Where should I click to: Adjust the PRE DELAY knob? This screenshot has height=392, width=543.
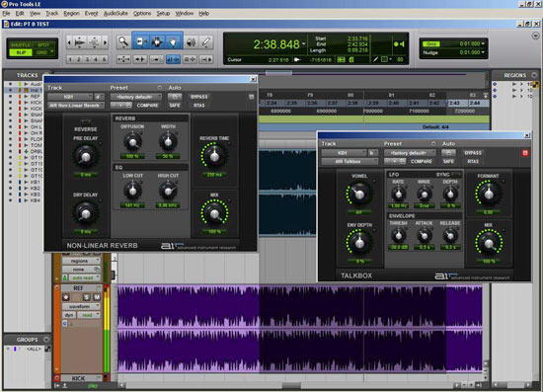coord(86,157)
